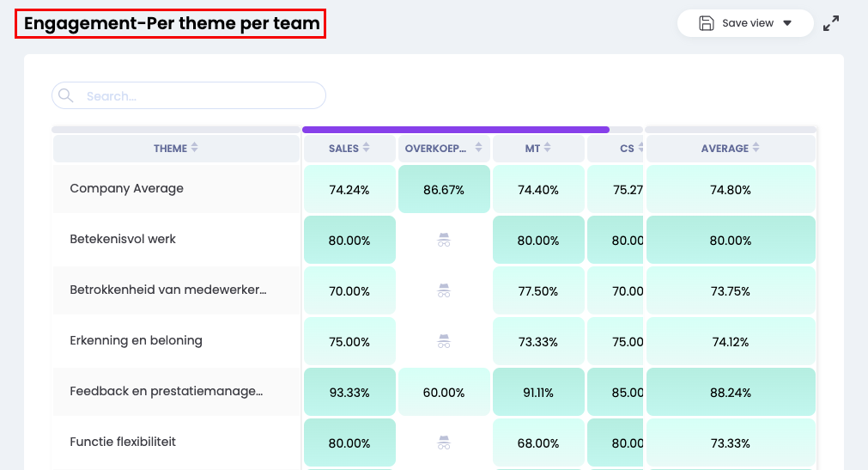The image size is (868, 470).
Task: Click anonymized icon in Betrokkenheid van medewerker row
Action: (x=444, y=290)
